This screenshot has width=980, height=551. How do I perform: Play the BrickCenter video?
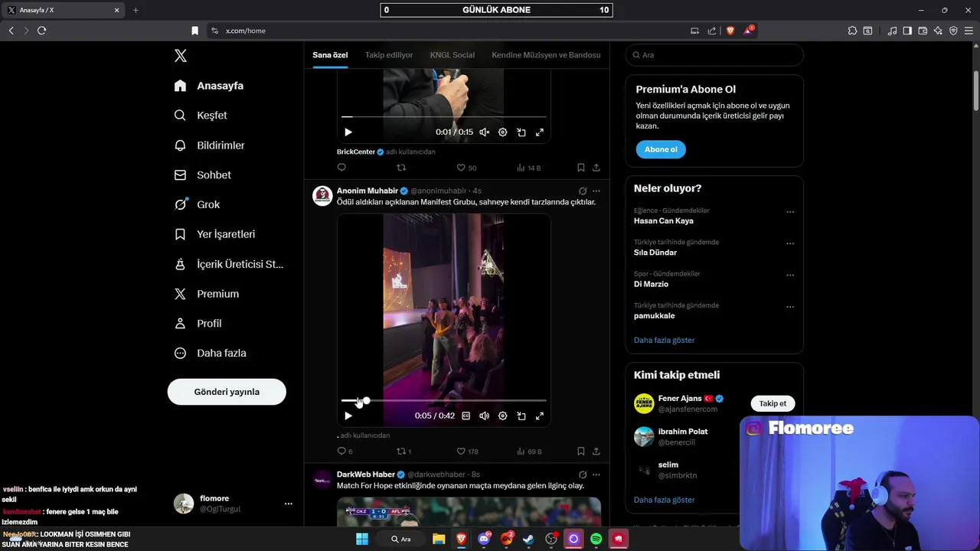click(348, 132)
